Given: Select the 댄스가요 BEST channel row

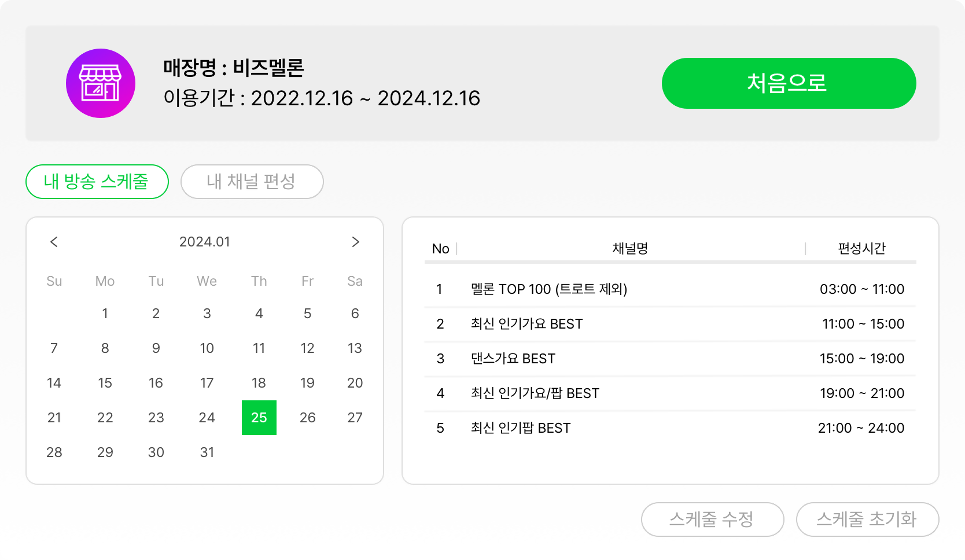Looking at the screenshot, I should tap(670, 359).
